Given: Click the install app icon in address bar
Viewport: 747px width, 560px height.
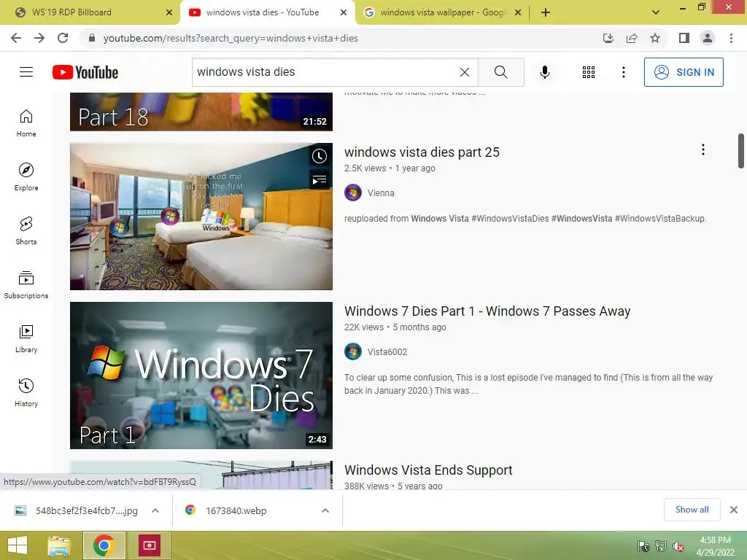Looking at the screenshot, I should (608, 38).
